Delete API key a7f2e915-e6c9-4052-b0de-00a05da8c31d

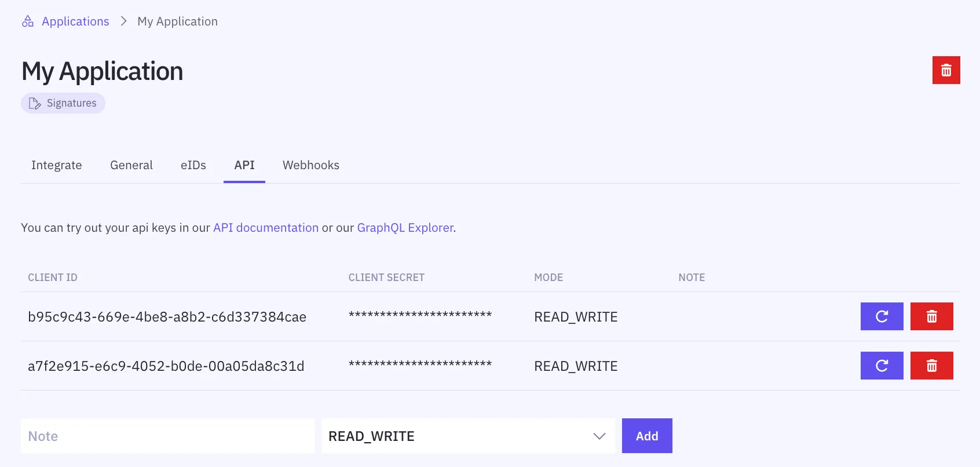pyautogui.click(x=931, y=366)
